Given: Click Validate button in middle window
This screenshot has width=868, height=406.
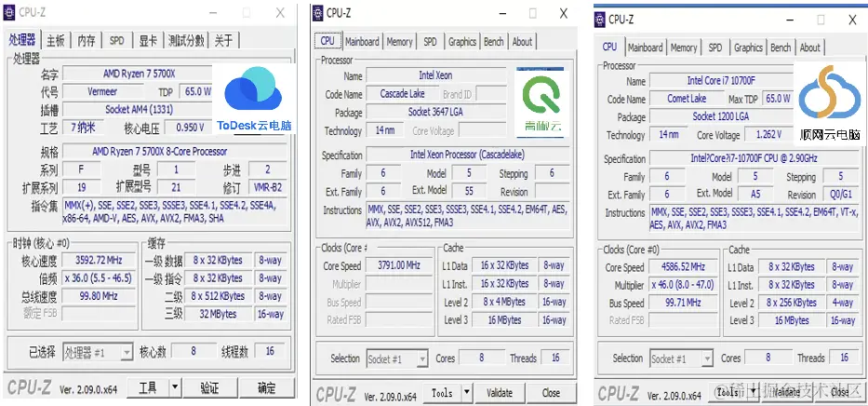Looking at the screenshot, I should [499, 393].
